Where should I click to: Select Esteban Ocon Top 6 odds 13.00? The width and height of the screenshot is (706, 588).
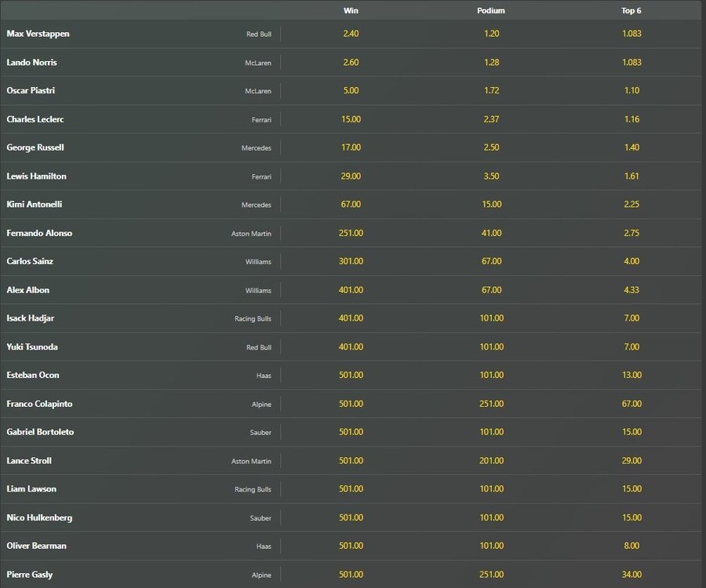(631, 376)
